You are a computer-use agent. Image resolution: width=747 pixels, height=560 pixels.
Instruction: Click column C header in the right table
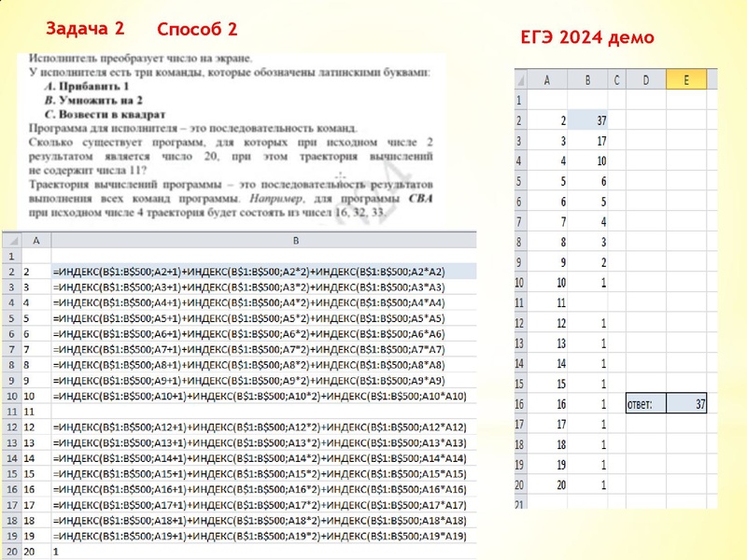(618, 82)
